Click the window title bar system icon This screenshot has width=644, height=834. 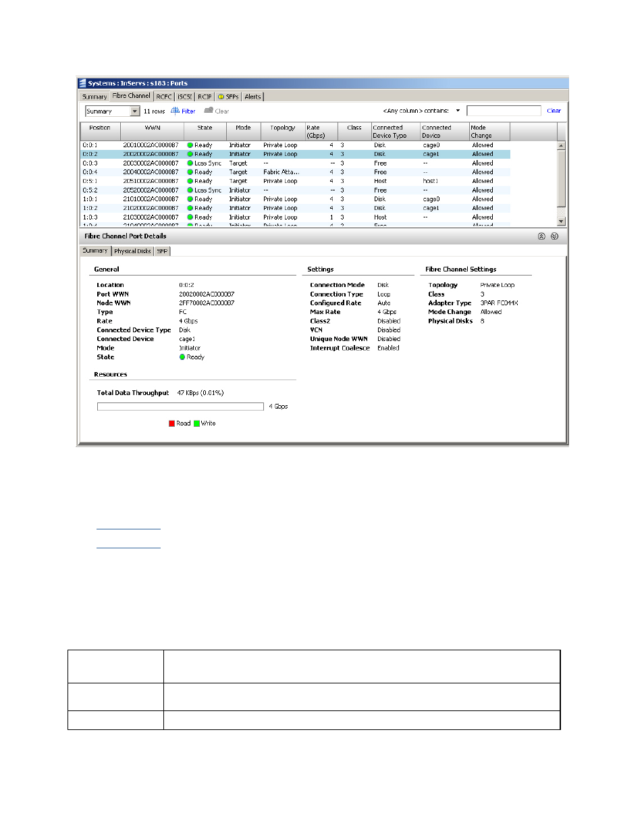[82, 83]
